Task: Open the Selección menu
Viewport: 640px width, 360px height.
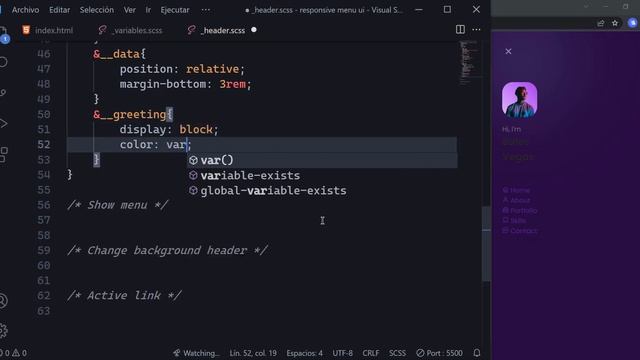Action: click(x=97, y=10)
